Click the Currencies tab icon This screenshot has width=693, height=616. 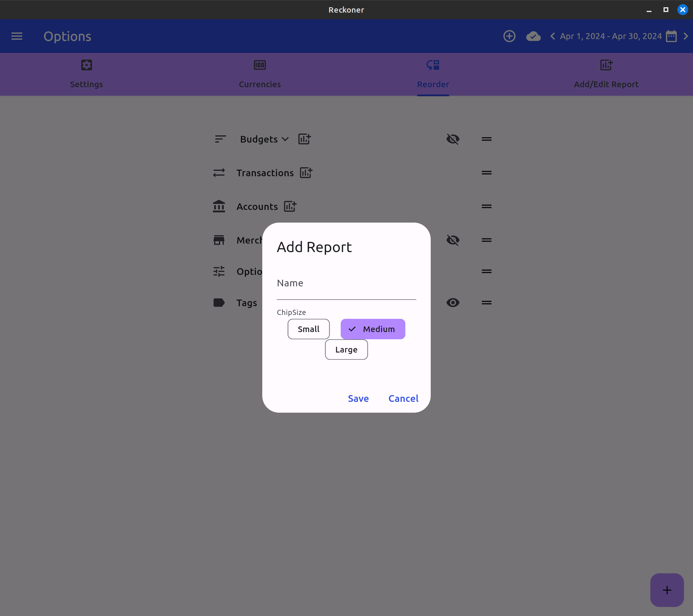(260, 65)
